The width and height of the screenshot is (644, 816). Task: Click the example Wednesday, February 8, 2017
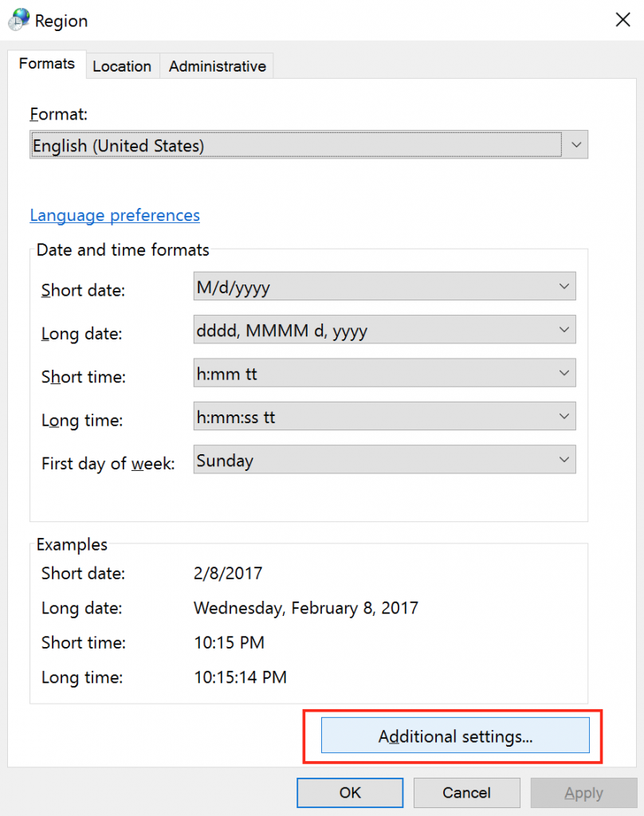[306, 608]
